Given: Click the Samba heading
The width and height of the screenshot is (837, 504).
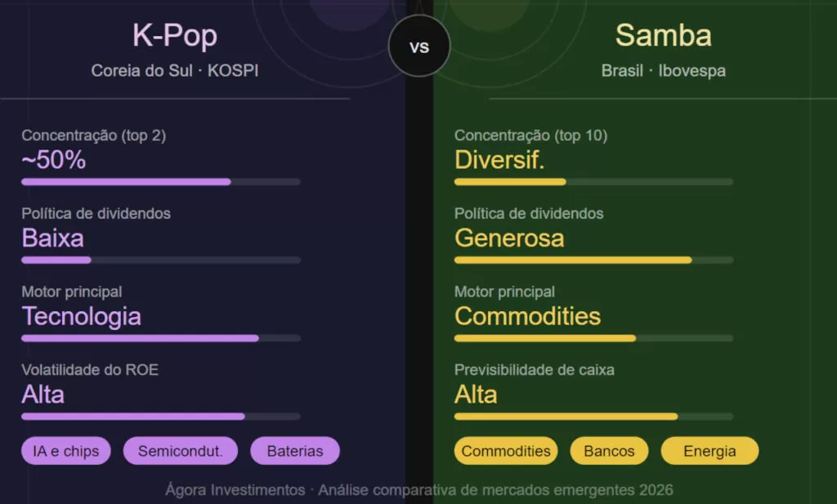Looking at the screenshot, I should click(663, 36).
